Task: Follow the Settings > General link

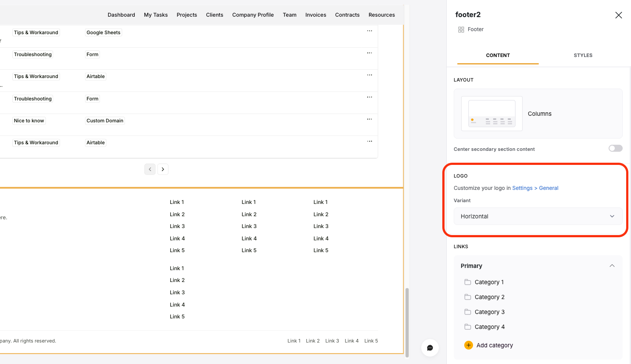Action: (535, 188)
